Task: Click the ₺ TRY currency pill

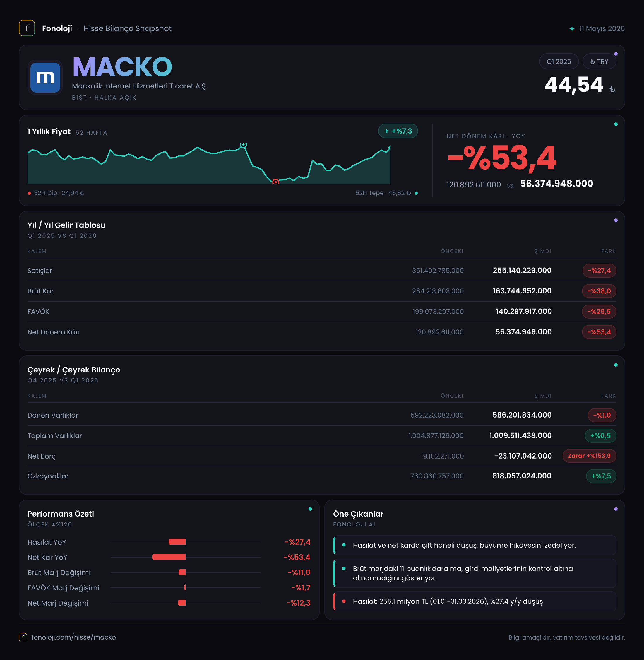Action: (599, 61)
